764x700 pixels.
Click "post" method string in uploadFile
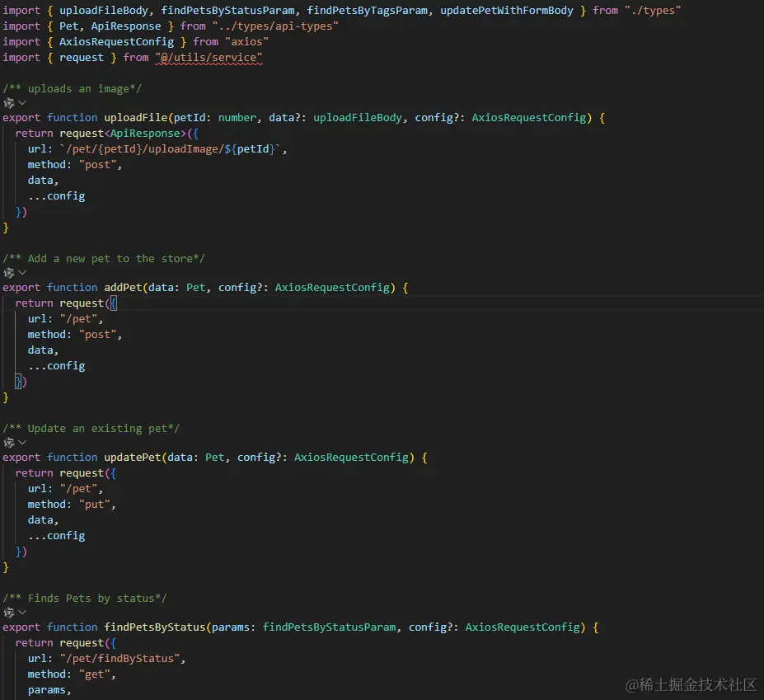[97, 165]
